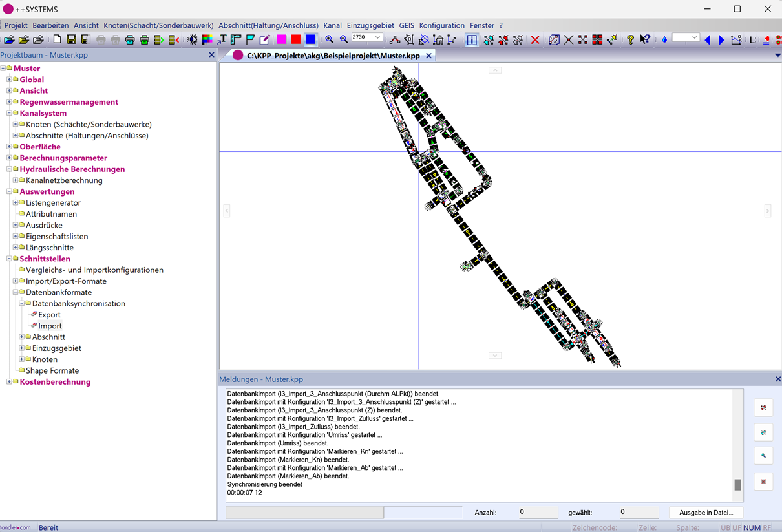Click the zoom in magnifier icon
This screenshot has width=782, height=532.
point(330,40)
